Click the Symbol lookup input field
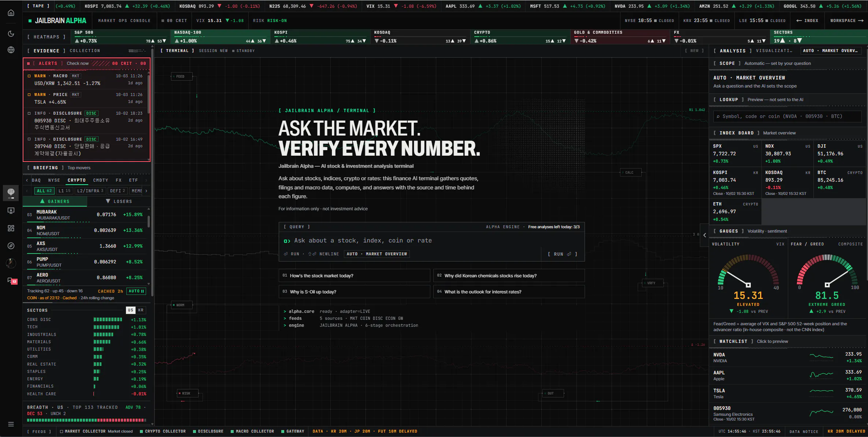 pyautogui.click(x=787, y=116)
